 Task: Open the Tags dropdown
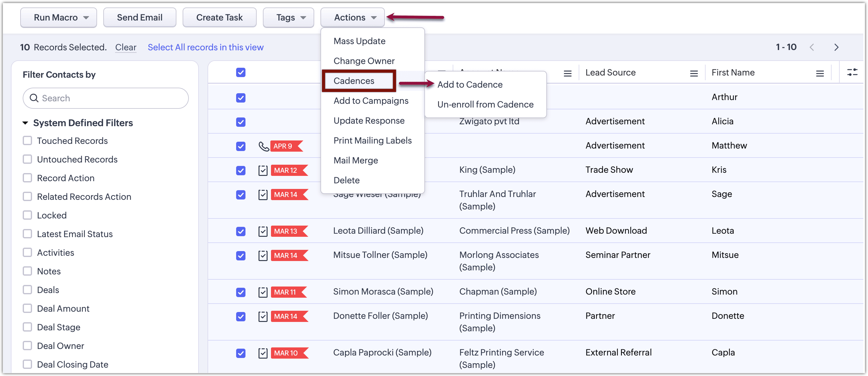288,17
